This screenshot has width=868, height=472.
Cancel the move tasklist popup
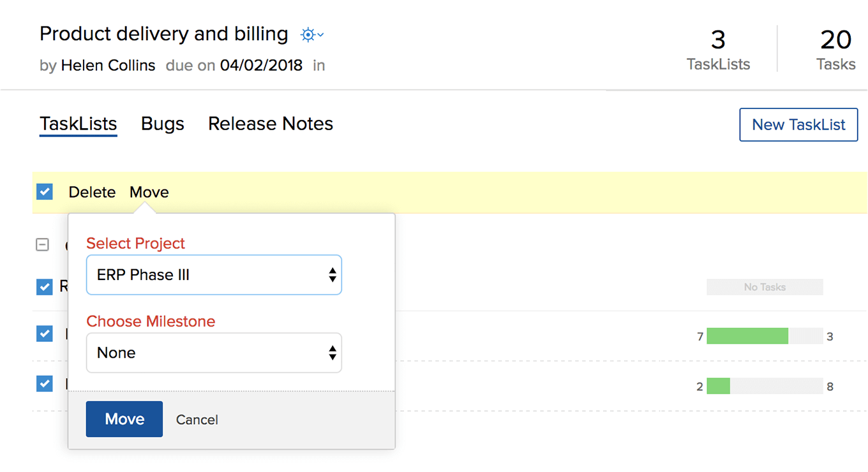coord(197,420)
